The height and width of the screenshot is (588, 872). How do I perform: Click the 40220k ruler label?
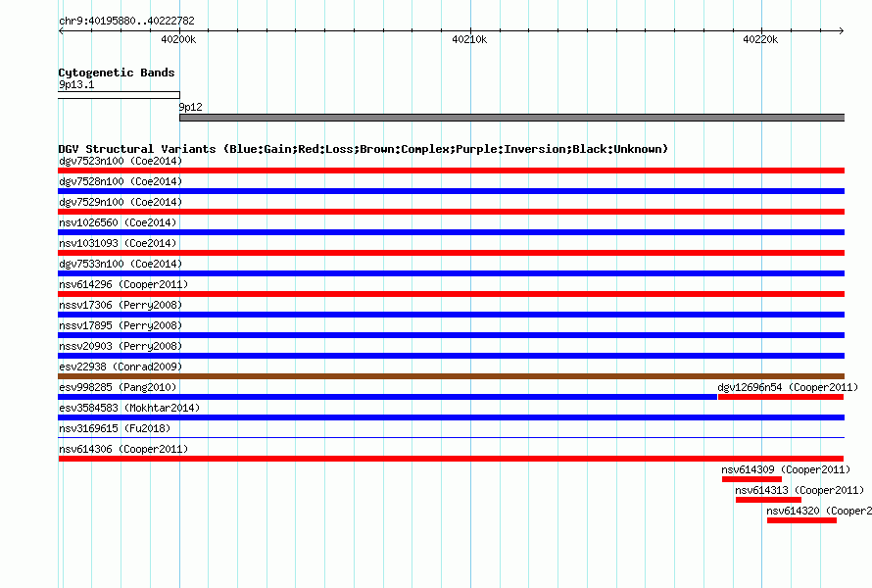coord(760,39)
